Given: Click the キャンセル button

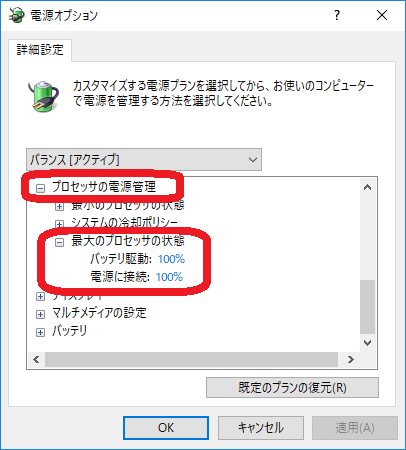Looking at the screenshot, I should click(x=261, y=428).
